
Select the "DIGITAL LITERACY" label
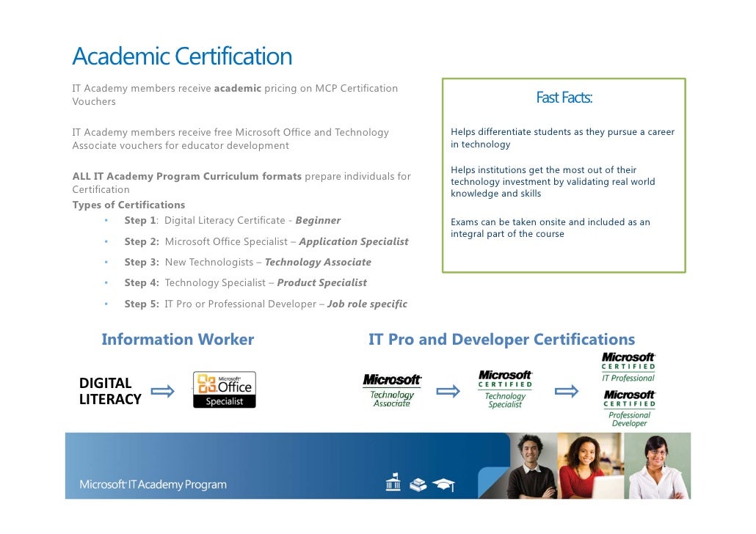110,391
